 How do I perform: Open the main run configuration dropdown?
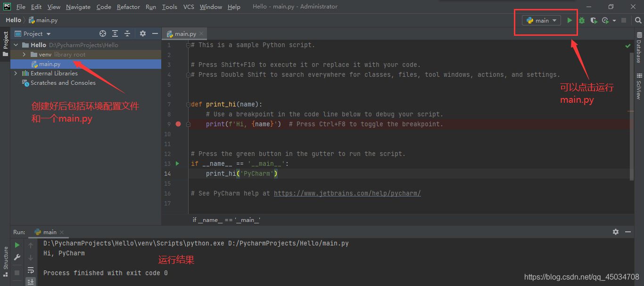(541, 20)
